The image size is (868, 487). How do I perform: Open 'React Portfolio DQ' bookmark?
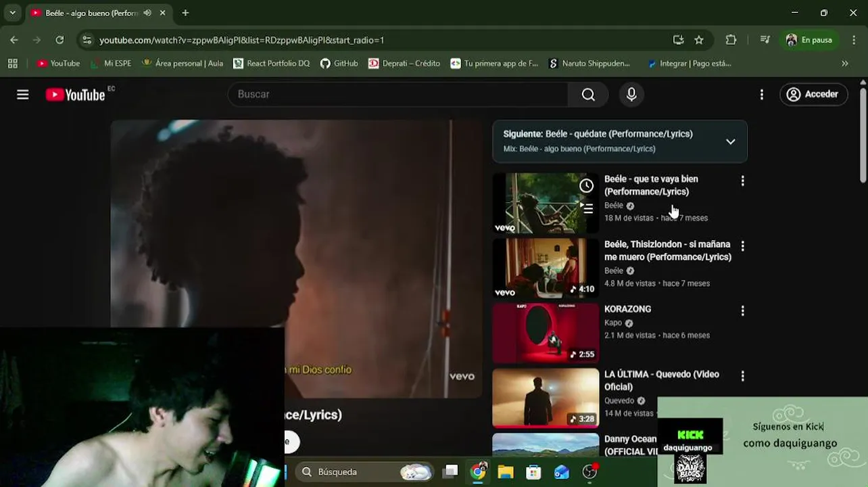click(x=271, y=64)
